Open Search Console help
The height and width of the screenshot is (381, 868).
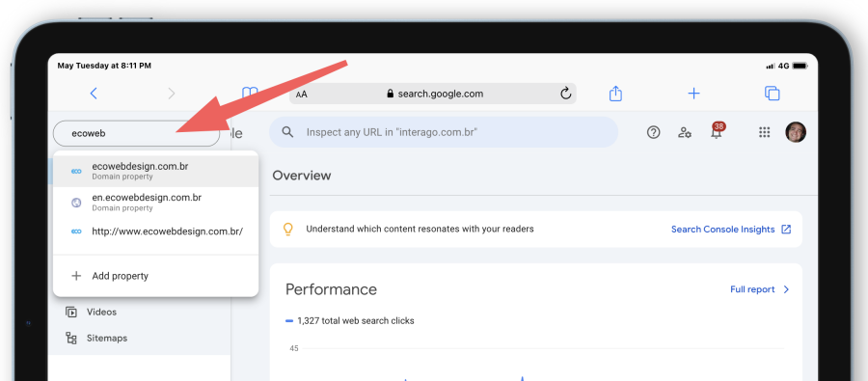click(653, 132)
